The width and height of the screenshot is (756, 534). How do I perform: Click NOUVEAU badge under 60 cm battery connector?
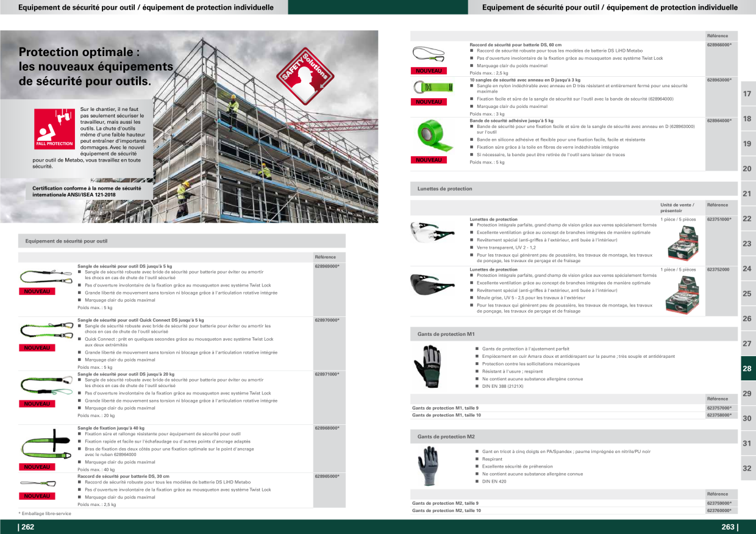(429, 71)
